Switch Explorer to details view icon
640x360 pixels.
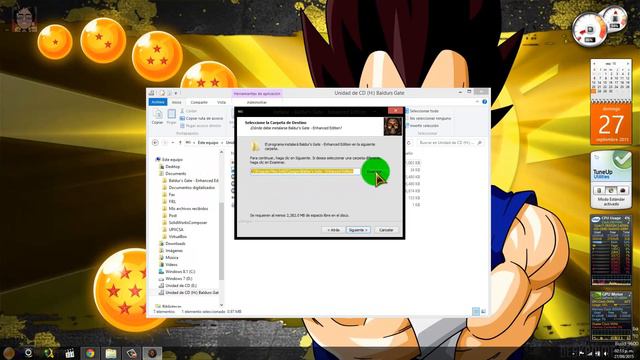476,311
